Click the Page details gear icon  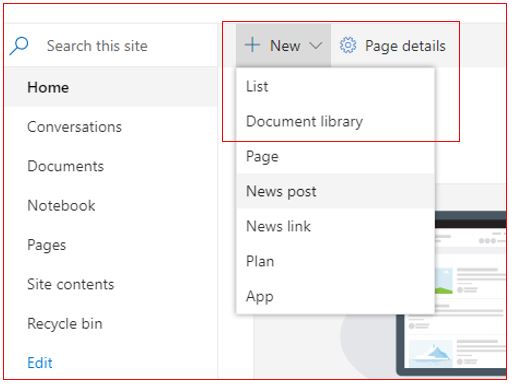pos(348,45)
